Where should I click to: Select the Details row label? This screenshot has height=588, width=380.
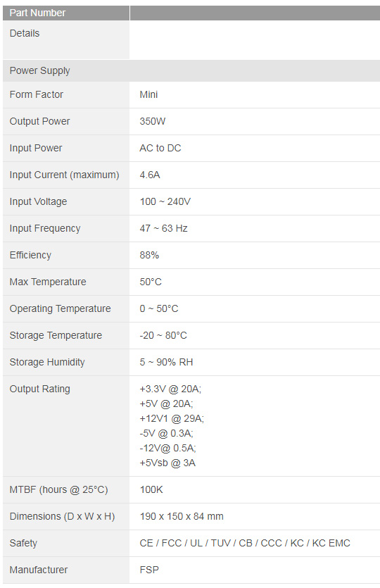pyautogui.click(x=25, y=33)
